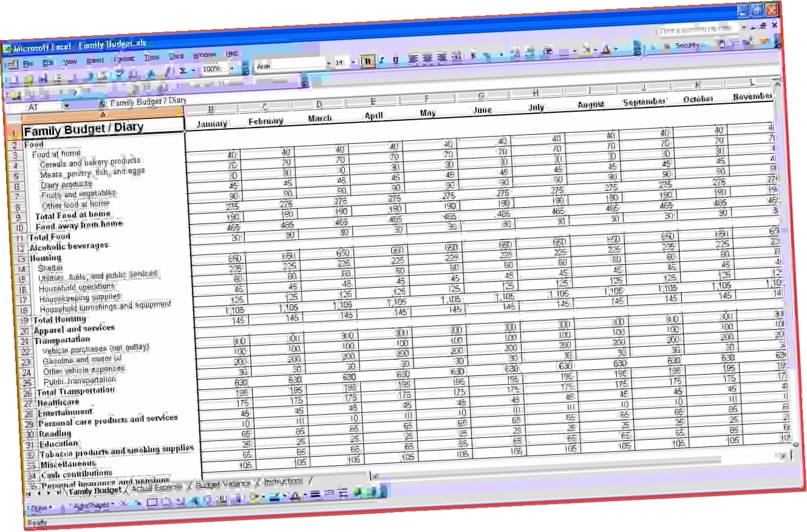
Task: Click the Merge and Center icon
Action: [455, 58]
